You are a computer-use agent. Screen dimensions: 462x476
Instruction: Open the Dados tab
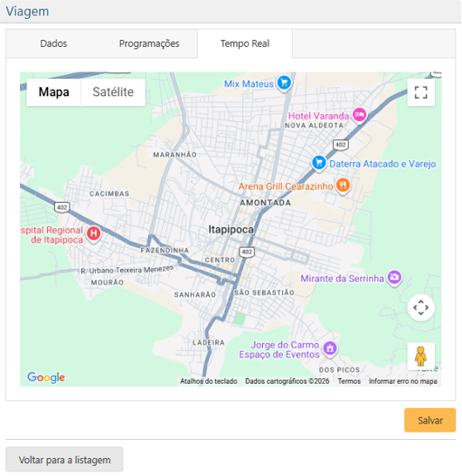(53, 43)
